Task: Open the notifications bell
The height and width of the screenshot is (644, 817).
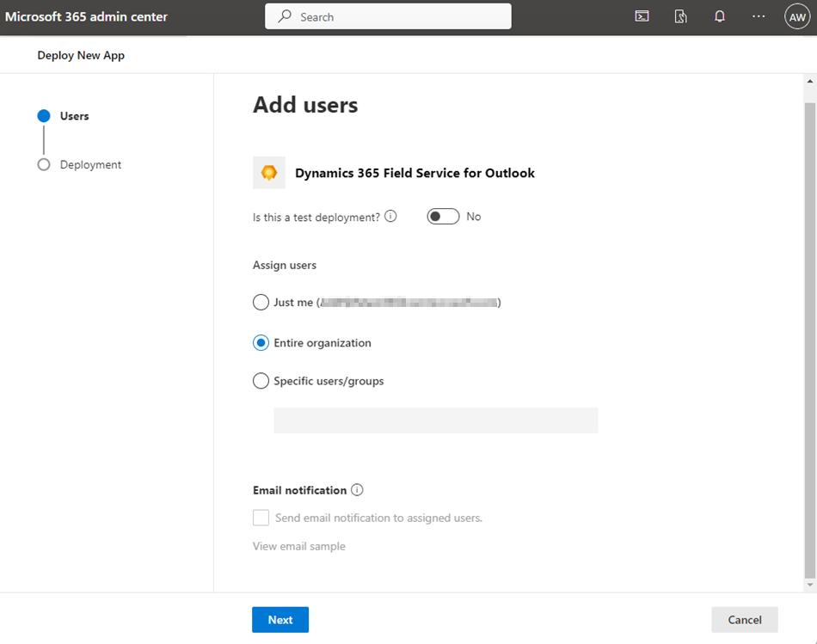Action: coord(720,16)
